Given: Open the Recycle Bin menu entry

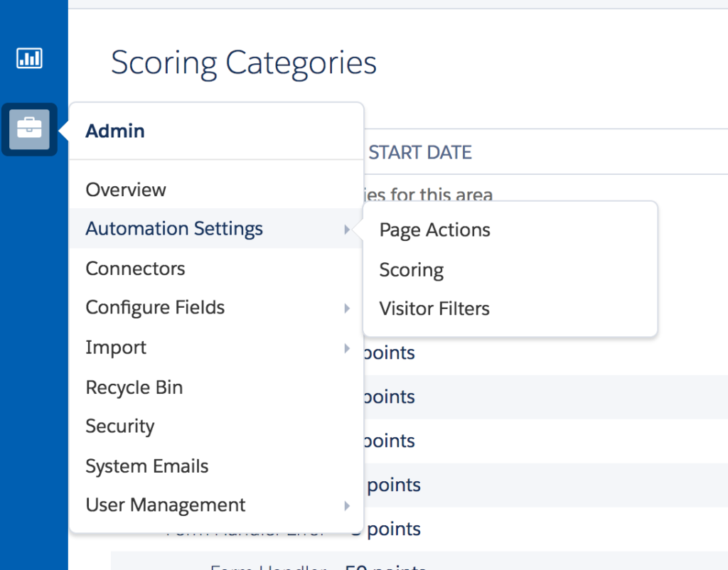Looking at the screenshot, I should click(134, 387).
